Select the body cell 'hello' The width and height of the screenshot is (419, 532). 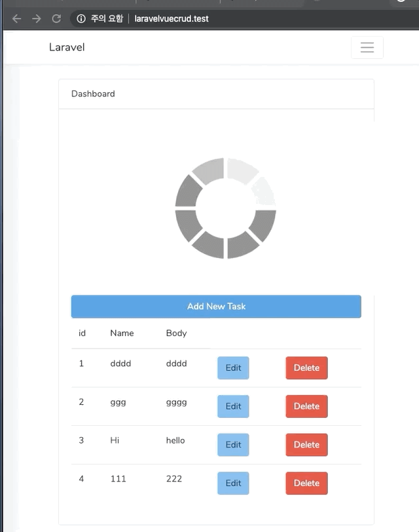pyautogui.click(x=175, y=440)
